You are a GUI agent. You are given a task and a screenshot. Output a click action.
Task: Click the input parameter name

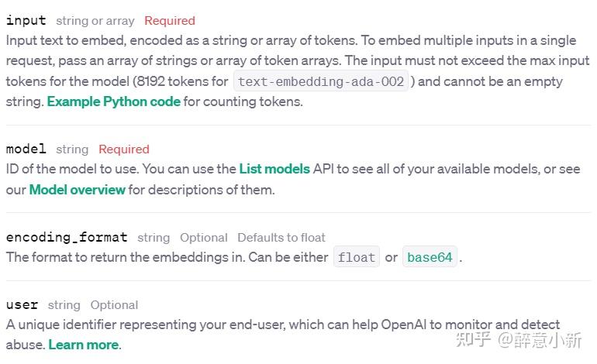coord(26,21)
